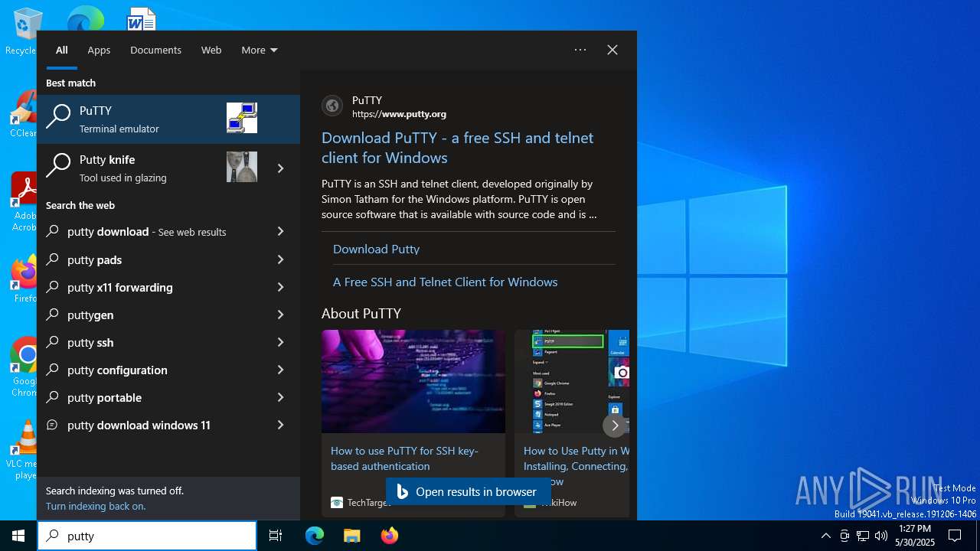Click the PuTTY website globe icon

332,106
